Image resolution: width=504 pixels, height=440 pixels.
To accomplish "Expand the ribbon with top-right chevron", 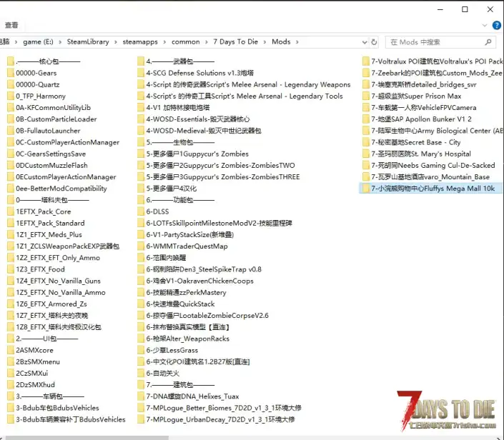I will 485,25.
